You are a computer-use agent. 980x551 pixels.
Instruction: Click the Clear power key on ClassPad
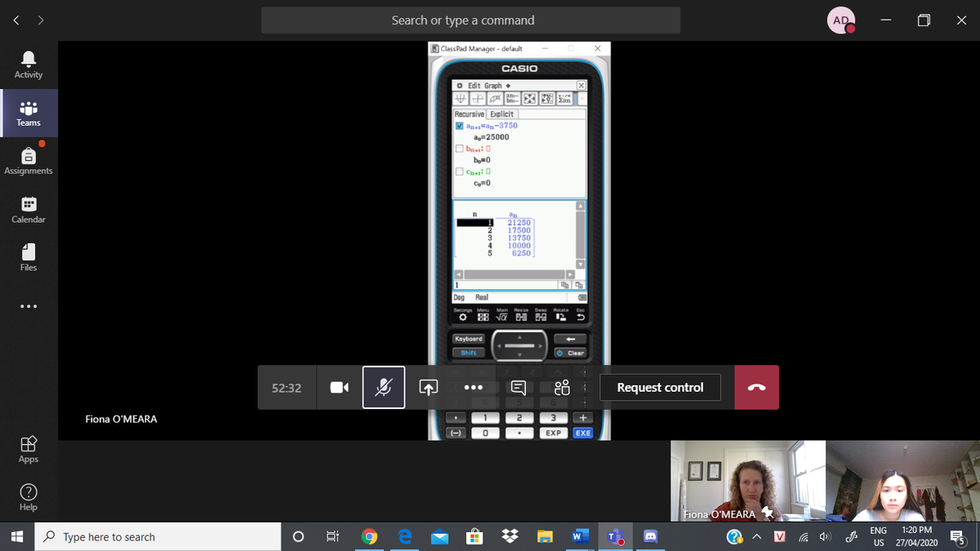571,353
